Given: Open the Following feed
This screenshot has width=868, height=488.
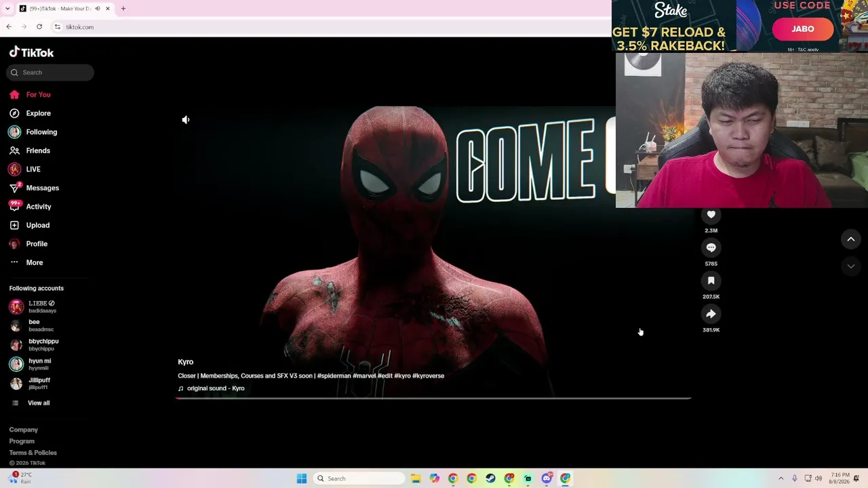Looking at the screenshot, I should coord(33,132).
